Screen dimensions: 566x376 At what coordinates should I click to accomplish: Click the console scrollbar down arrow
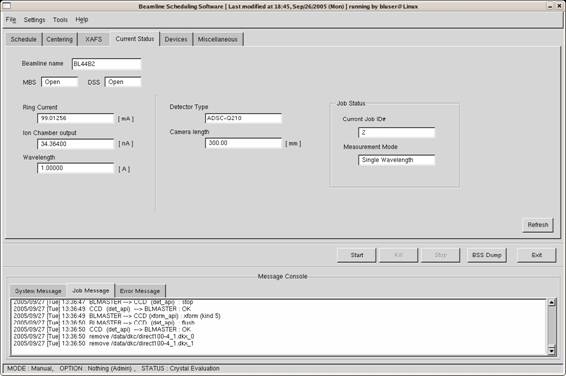coord(551,350)
